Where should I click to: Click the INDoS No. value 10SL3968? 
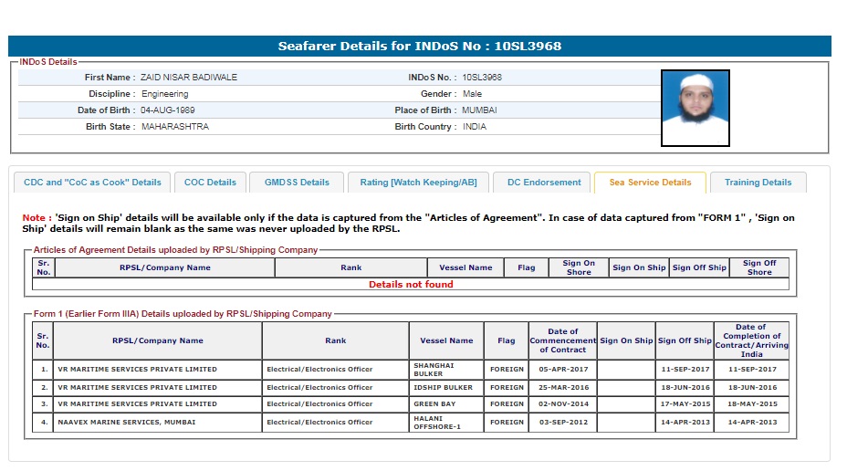pos(482,78)
